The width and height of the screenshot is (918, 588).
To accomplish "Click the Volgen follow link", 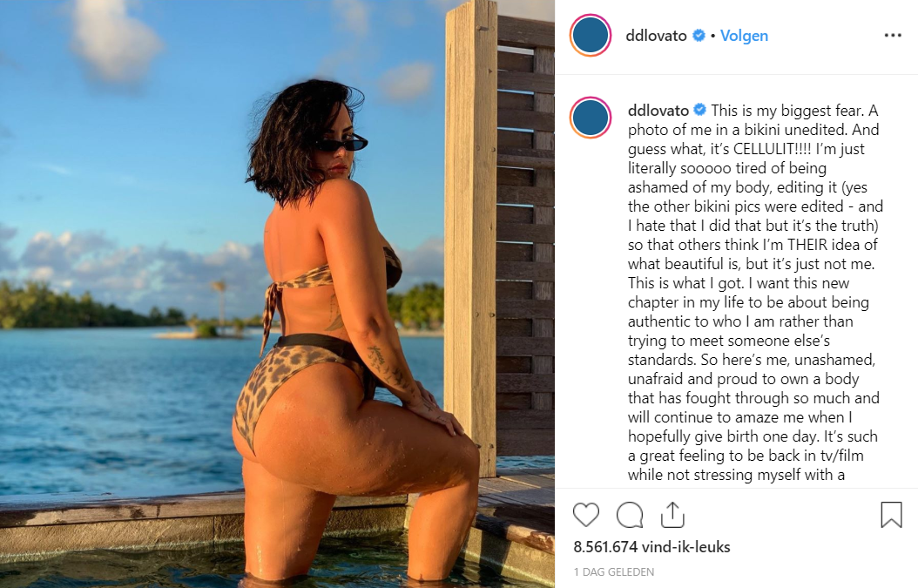I will click(x=744, y=36).
